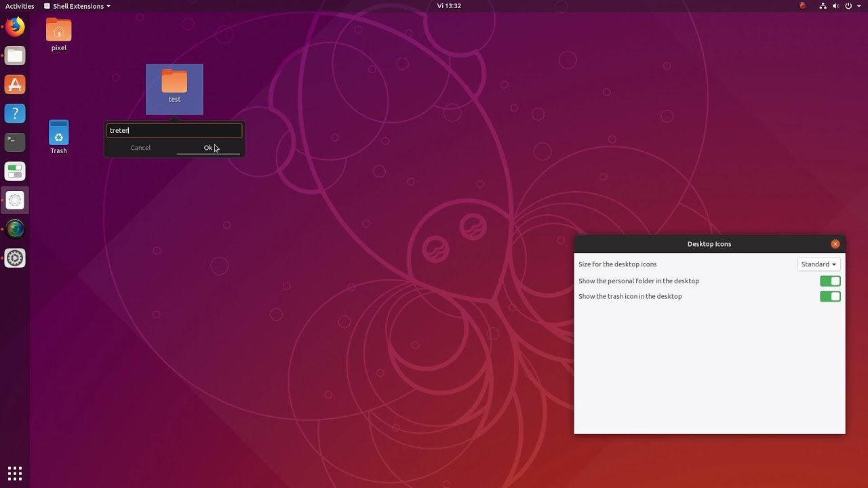
Task: Select the pixel home folder icon
Action: click(59, 34)
